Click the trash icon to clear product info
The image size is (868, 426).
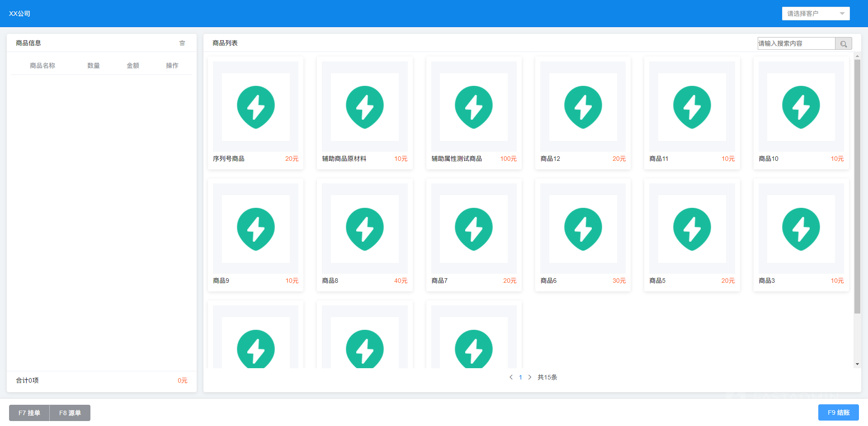(182, 43)
